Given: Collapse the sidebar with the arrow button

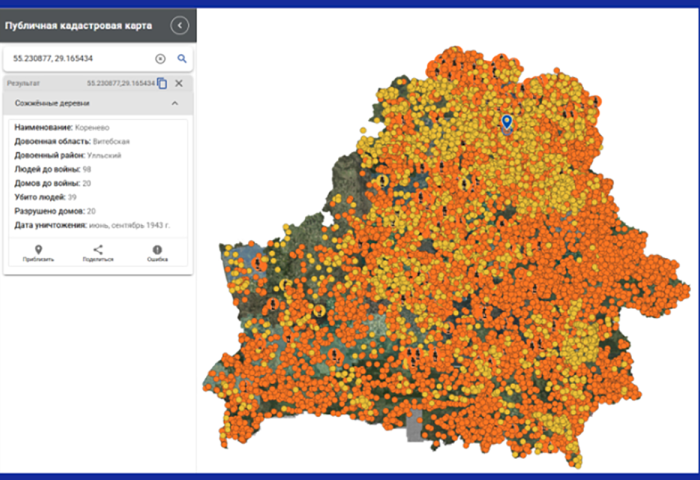Looking at the screenshot, I should click(x=179, y=25).
